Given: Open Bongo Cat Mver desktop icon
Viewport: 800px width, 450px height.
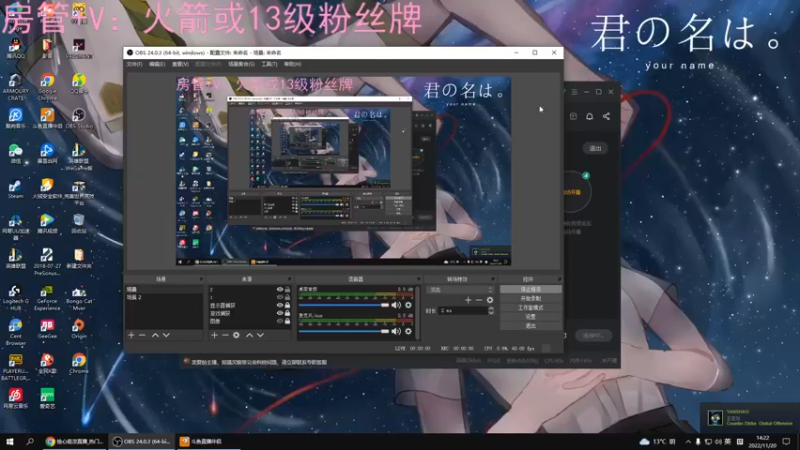Looking at the screenshot, I should tap(79, 297).
